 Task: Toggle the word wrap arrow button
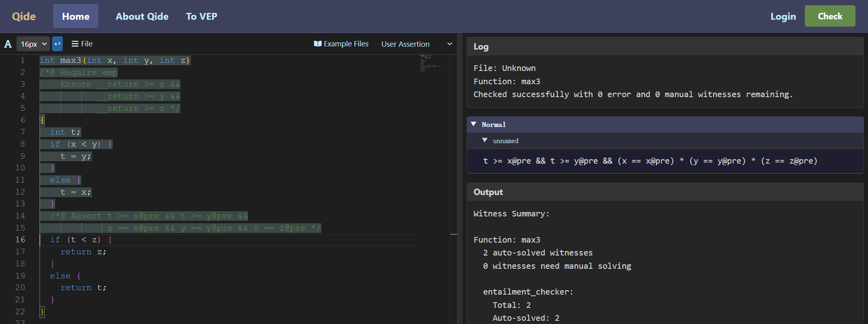(58, 44)
